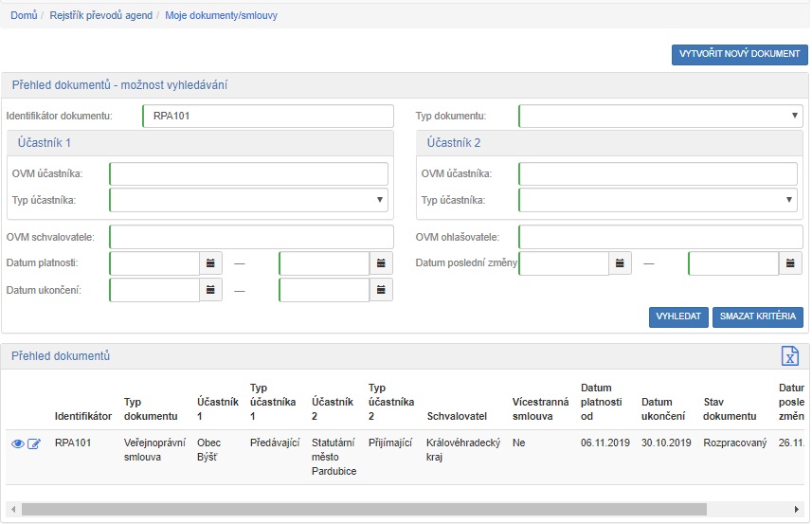
Task: Open calendar for Datum ukončení start
Action: (211, 290)
